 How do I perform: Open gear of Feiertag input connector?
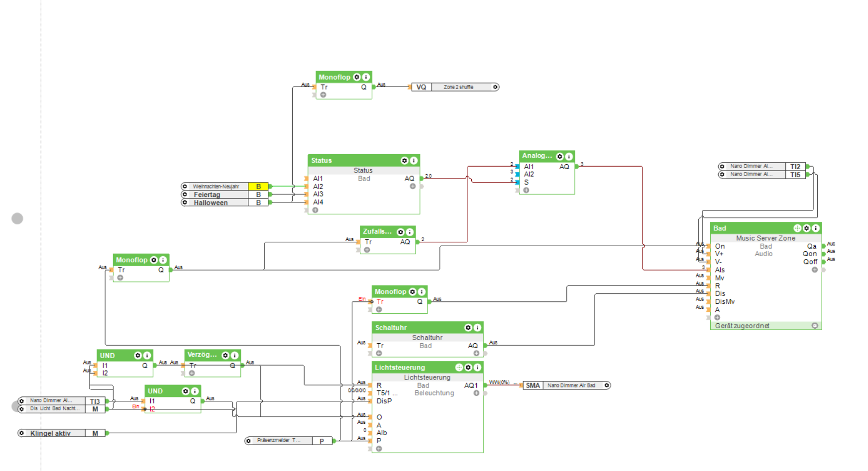(x=185, y=194)
